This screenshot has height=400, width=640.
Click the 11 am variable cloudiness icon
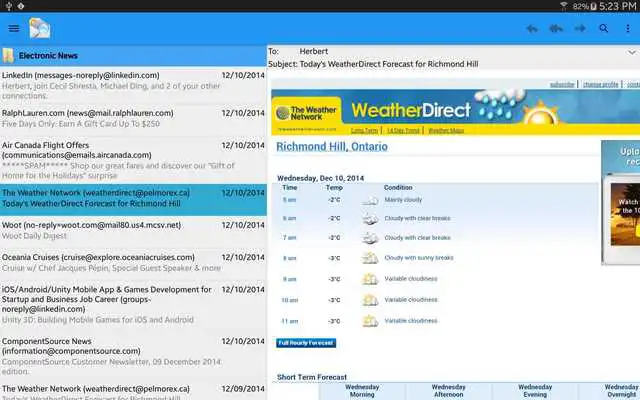click(370, 321)
